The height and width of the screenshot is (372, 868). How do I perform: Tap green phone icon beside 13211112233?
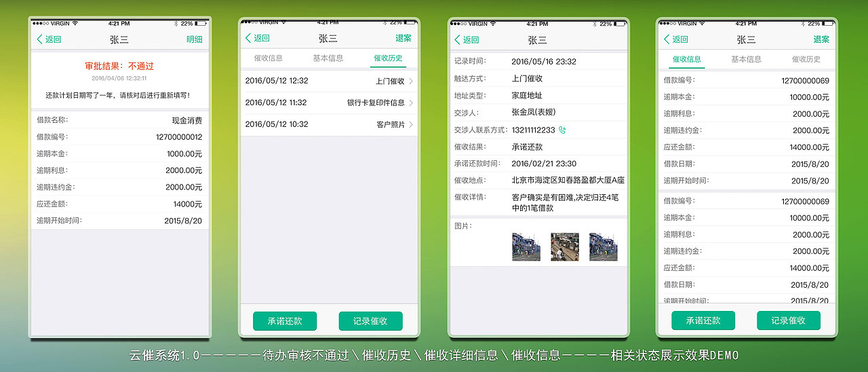[x=562, y=130]
